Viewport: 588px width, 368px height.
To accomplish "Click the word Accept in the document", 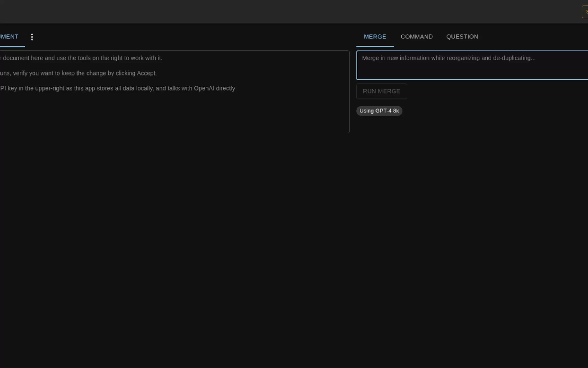I will point(146,73).
